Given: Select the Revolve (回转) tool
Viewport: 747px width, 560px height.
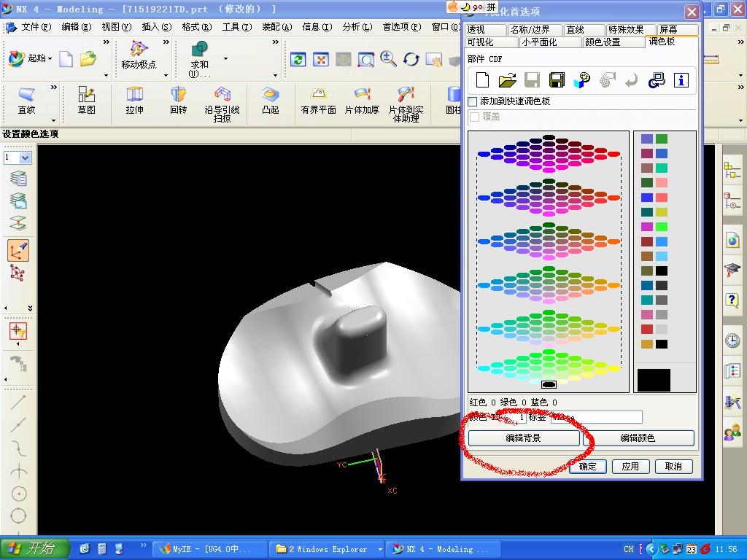Looking at the screenshot, I should 178,101.
